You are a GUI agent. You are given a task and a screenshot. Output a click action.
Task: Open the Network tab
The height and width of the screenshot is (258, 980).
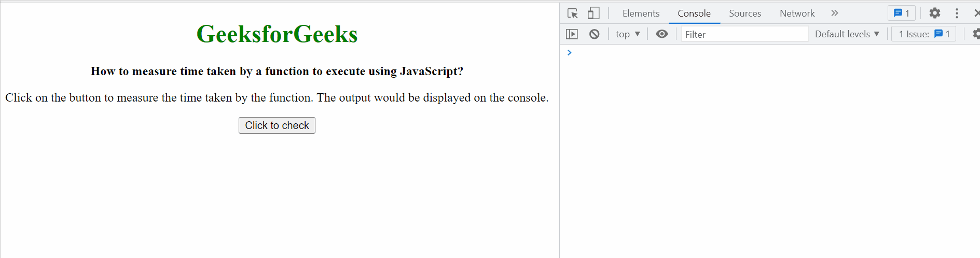tap(797, 13)
